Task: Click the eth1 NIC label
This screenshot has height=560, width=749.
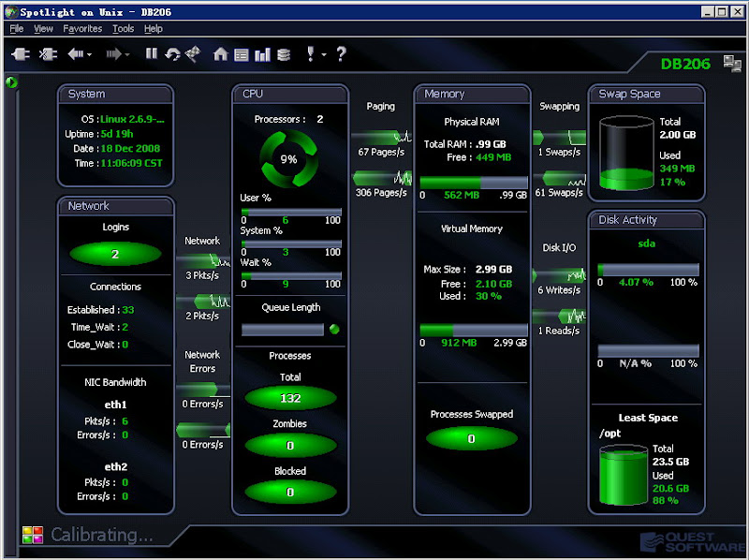Action: (x=115, y=405)
